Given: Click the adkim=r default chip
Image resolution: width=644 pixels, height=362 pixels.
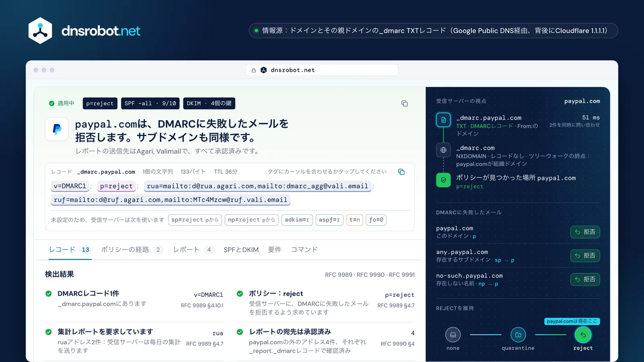Looking at the screenshot, I should pyautogui.click(x=297, y=220).
